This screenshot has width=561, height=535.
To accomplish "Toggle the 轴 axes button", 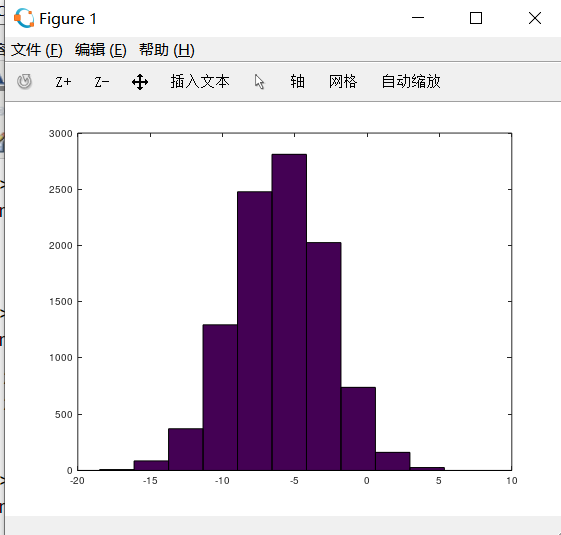I will click(x=297, y=82).
